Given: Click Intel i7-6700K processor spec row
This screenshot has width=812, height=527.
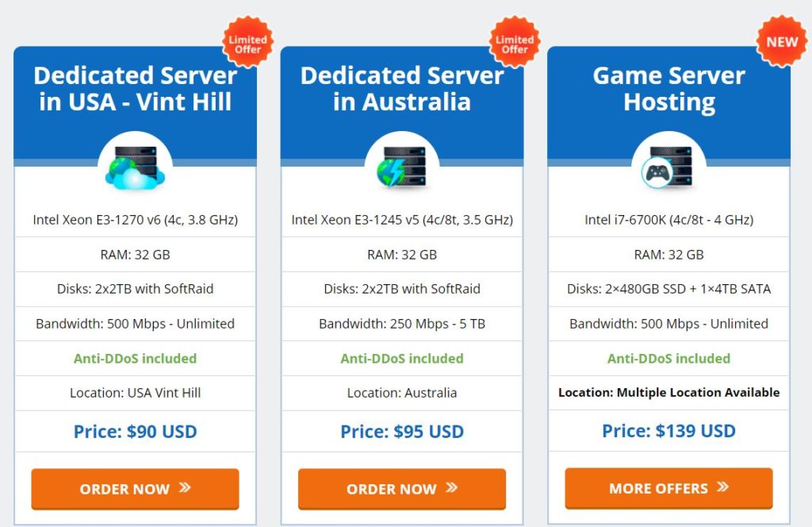Looking at the screenshot, I should [668, 220].
